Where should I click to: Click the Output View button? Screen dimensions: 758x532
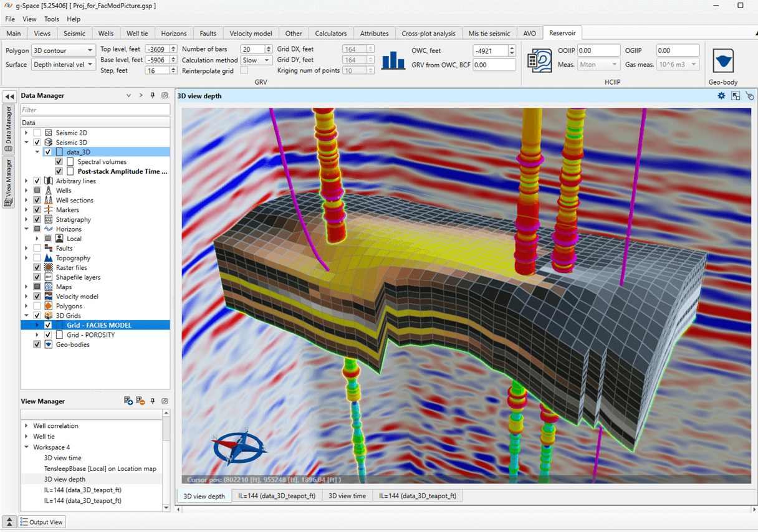[x=42, y=522]
